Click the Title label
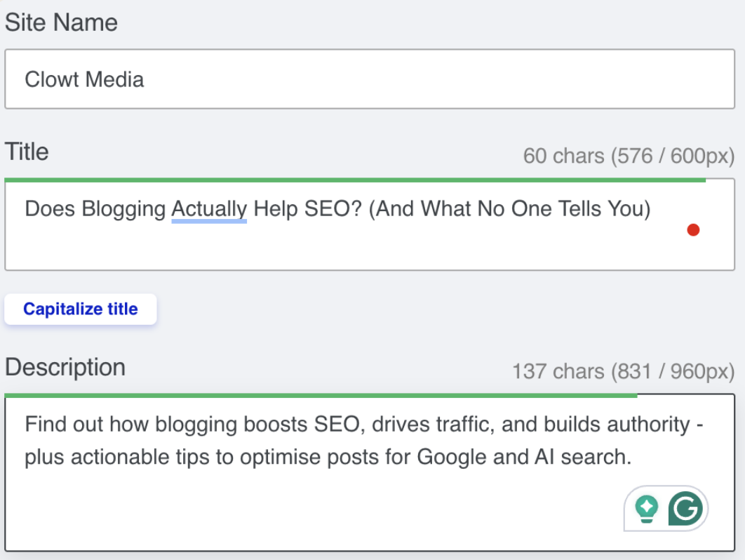745x560 pixels. [x=27, y=152]
